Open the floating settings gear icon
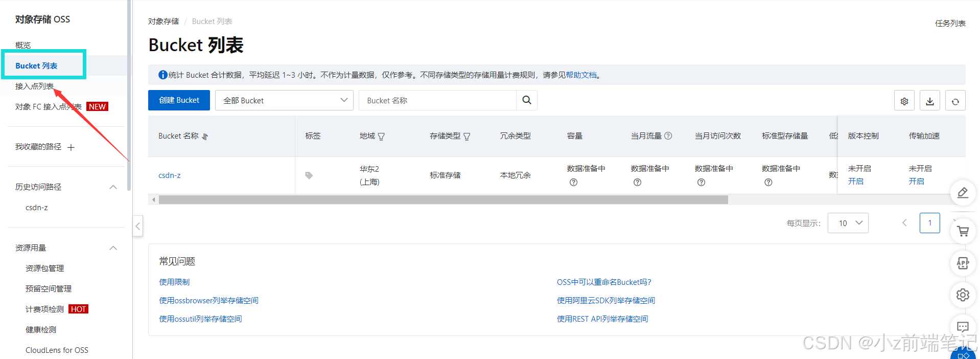The height and width of the screenshot is (359, 980). (963, 295)
